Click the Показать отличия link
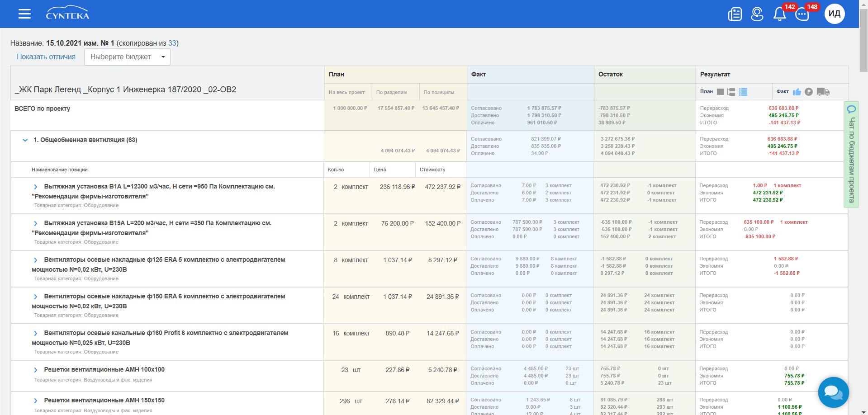Screen dimensions: 868x415 pos(46,57)
